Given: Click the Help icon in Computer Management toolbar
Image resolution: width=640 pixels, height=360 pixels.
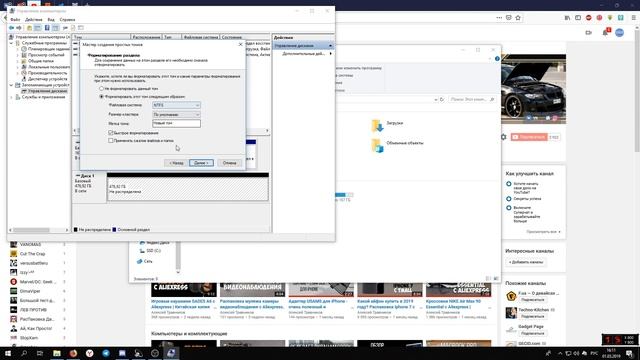Looking at the screenshot, I should [x=47, y=28].
